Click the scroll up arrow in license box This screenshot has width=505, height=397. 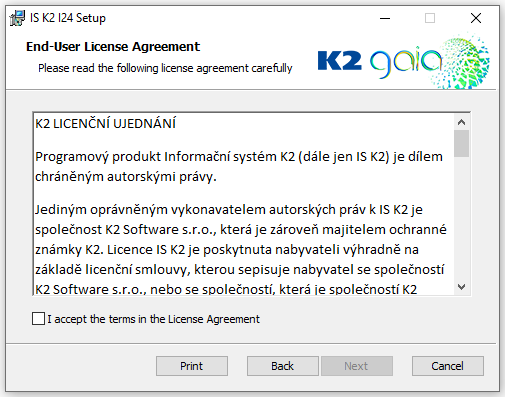[x=461, y=122]
